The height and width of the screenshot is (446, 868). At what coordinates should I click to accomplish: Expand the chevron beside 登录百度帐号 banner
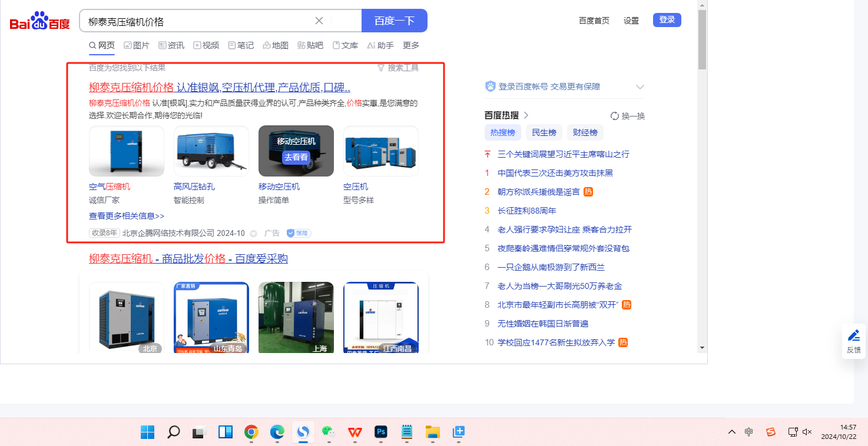(640, 87)
